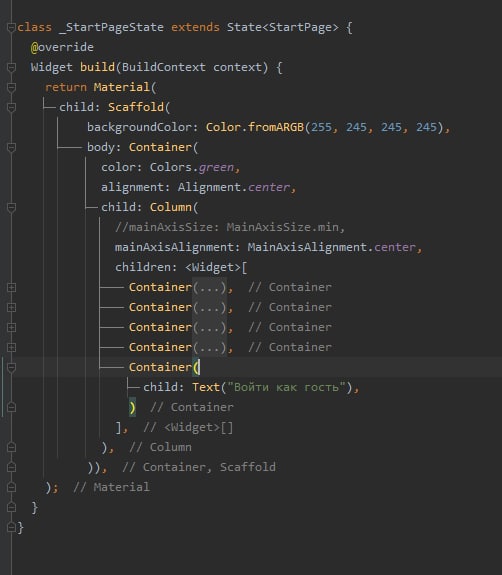The image size is (502, 575).
Task: Click the 'Column' widget name
Action: click(x=171, y=208)
